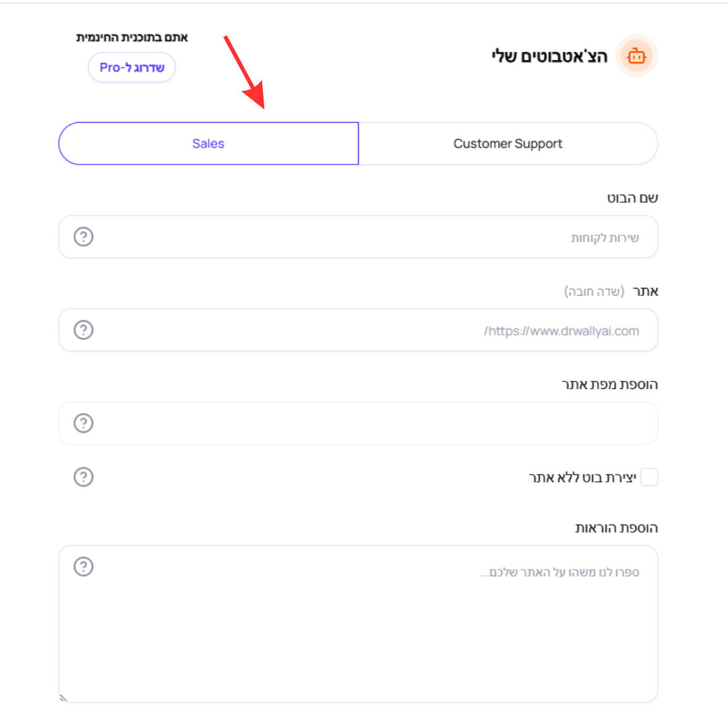
Task: Grab the instructions textarea resize handle
Action: [63, 698]
